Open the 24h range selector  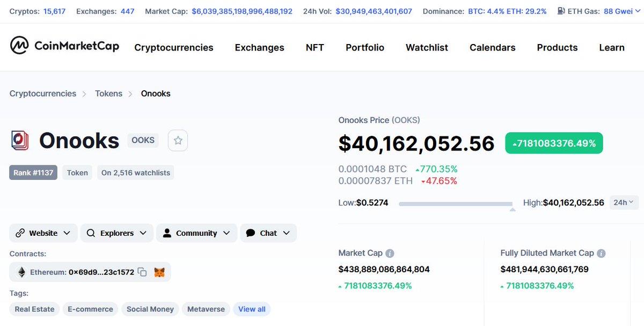point(624,202)
